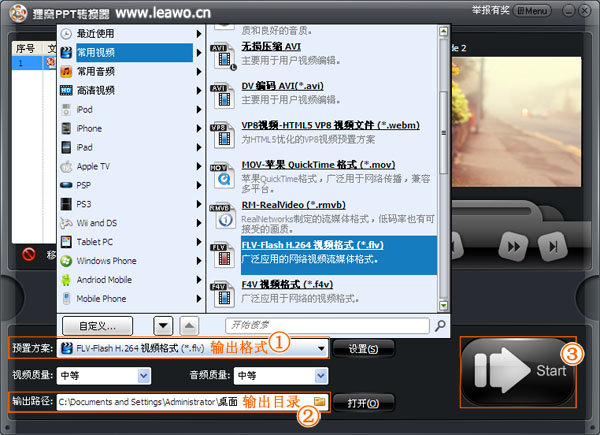Expand the 常用音频 submenu arrow
600x435 pixels.
(x=199, y=72)
